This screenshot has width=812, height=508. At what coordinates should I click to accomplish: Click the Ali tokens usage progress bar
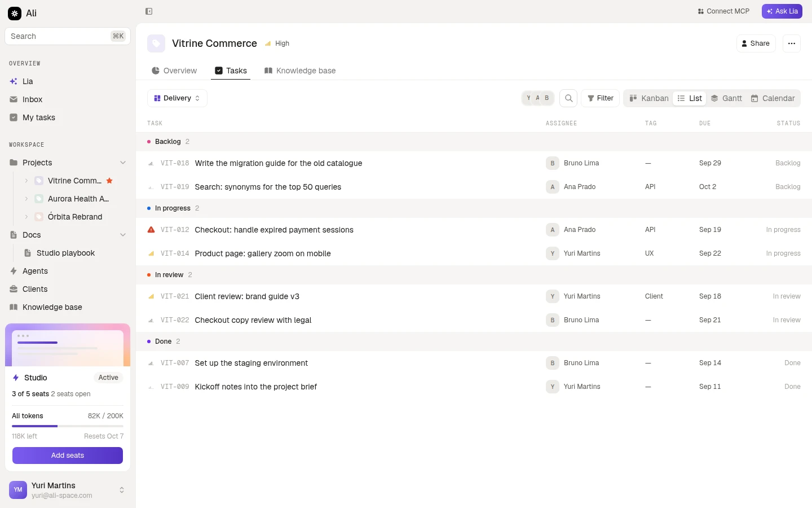tap(68, 426)
